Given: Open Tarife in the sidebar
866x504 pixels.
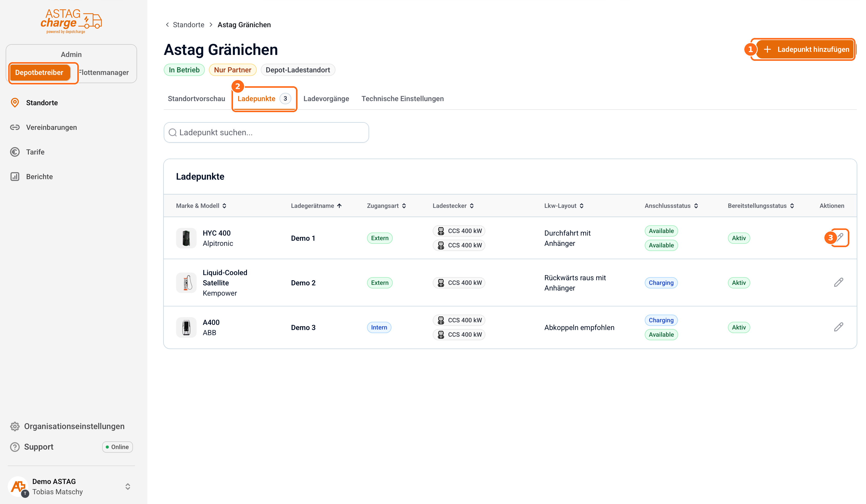Looking at the screenshot, I should pos(35,152).
